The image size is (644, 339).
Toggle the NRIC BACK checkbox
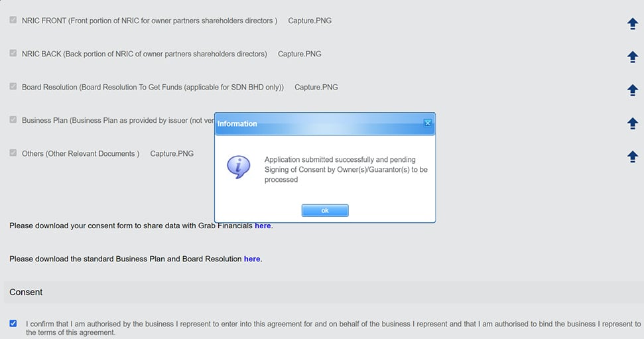coord(13,53)
